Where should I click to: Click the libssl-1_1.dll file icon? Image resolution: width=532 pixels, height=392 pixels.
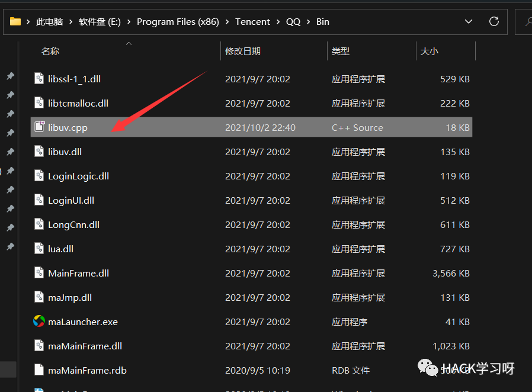39,79
